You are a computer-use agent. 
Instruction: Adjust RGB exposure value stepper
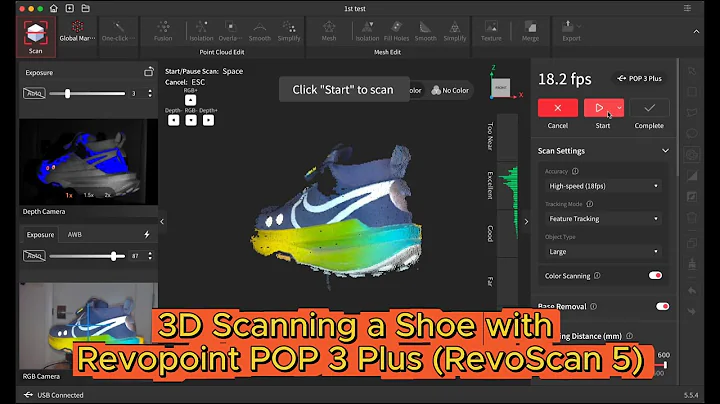click(150, 256)
